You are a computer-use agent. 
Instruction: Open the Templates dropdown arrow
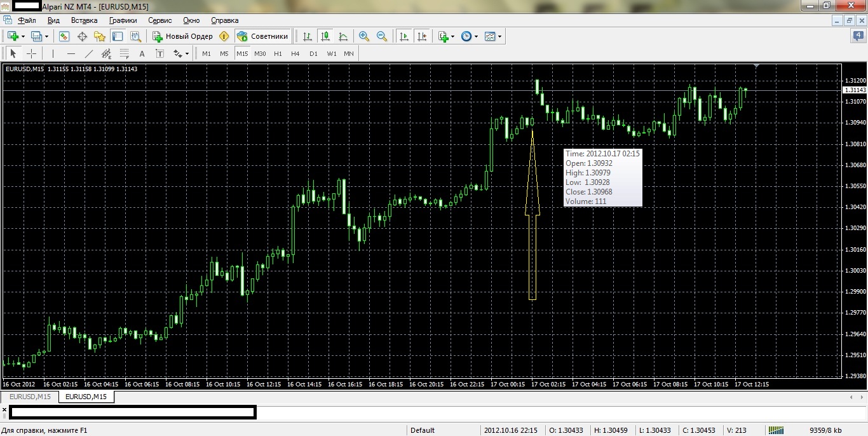click(500, 36)
